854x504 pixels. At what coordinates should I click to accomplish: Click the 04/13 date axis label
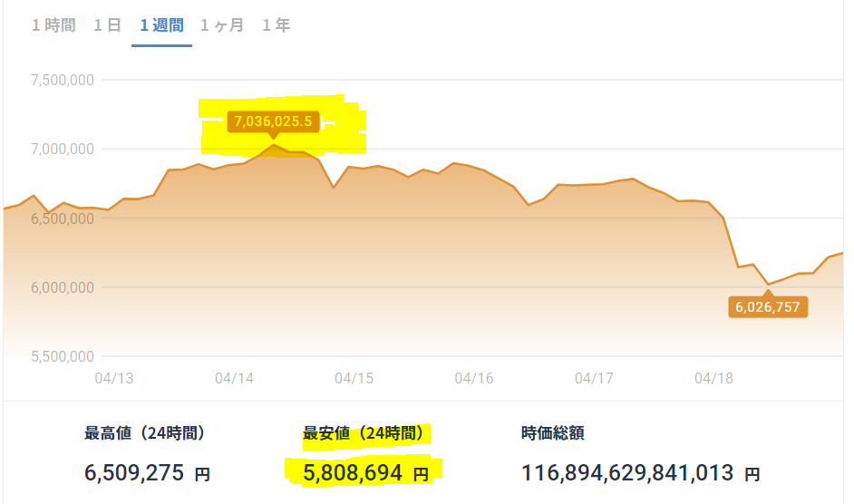pyautogui.click(x=114, y=378)
